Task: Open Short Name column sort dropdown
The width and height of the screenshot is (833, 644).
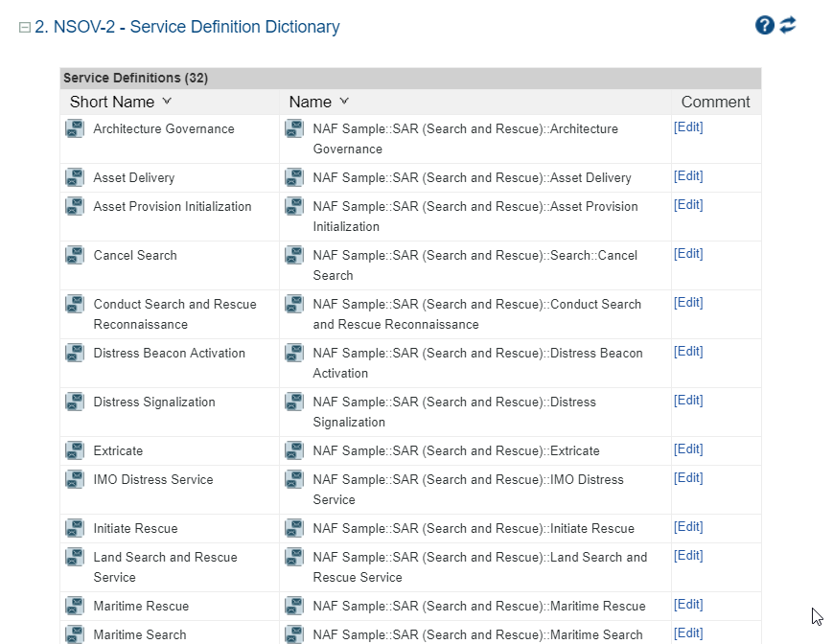Action: [x=167, y=102]
